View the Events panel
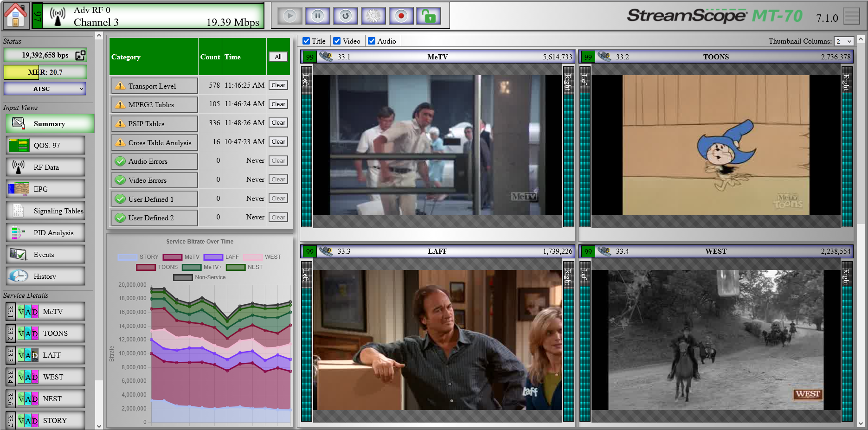This screenshot has height=430, width=868. pyautogui.click(x=45, y=254)
